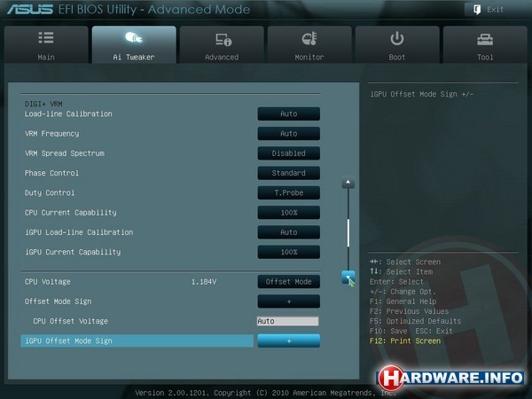Open Phase Control Standard dropdown
Screen dimensions: 532x399
coord(289,173)
